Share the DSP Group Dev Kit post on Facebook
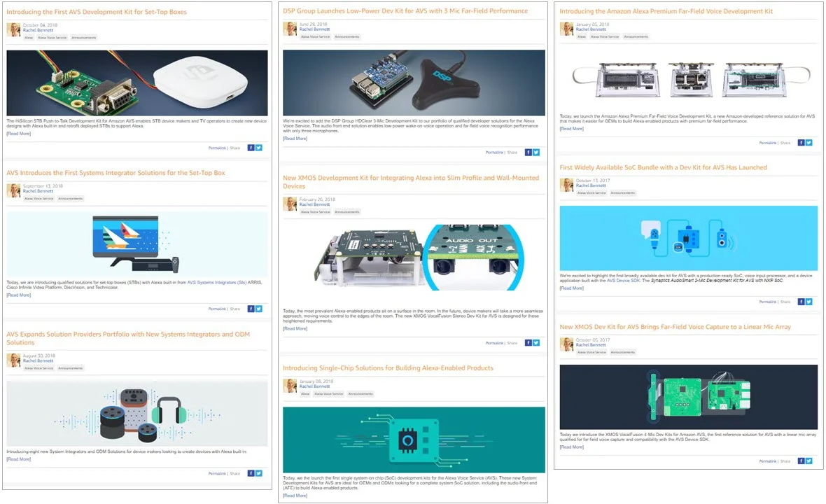This screenshot has height=504, width=826. (x=528, y=153)
